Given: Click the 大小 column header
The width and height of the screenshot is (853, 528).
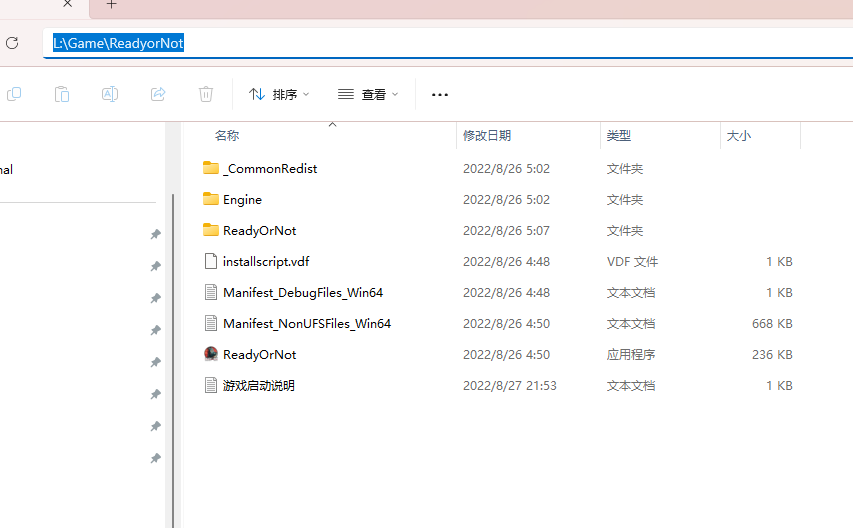Looking at the screenshot, I should pos(739,136).
